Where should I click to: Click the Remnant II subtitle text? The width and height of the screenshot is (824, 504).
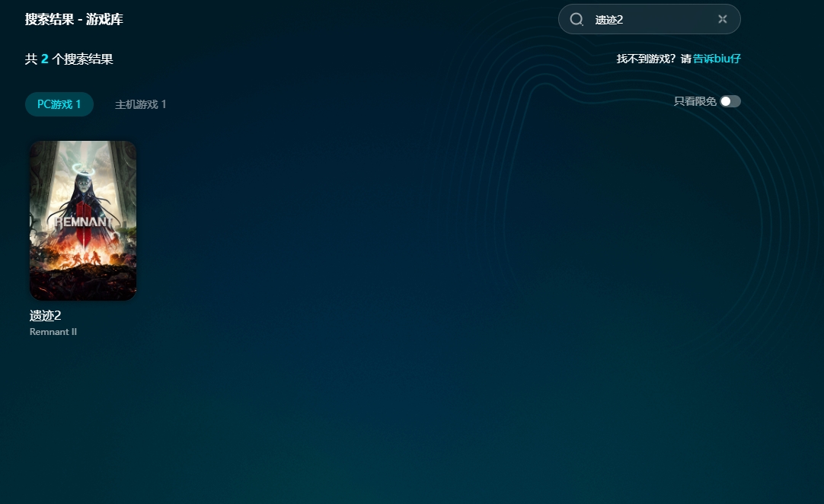(53, 332)
